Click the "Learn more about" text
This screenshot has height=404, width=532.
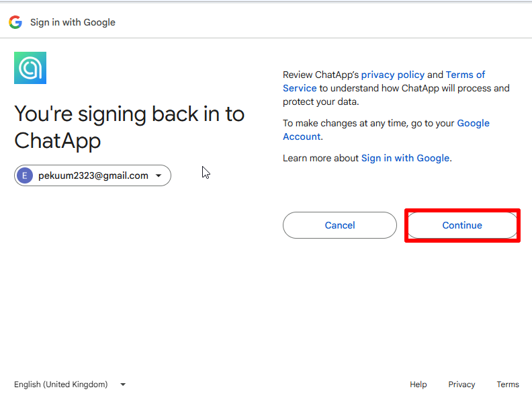click(x=320, y=158)
